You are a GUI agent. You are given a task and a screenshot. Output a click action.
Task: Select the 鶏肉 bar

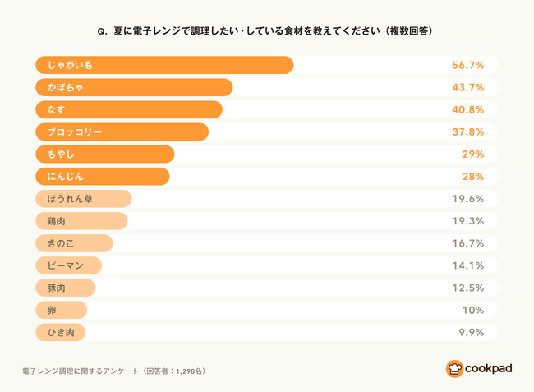click(81, 221)
